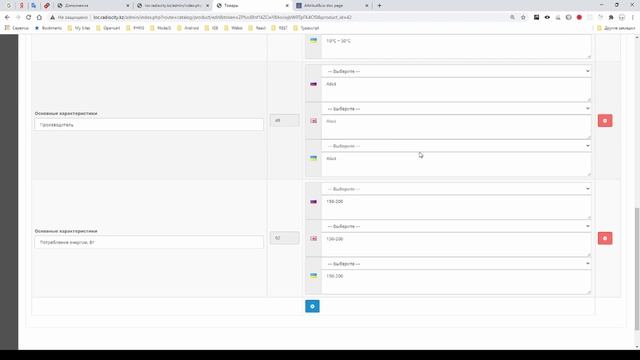Close the Товары tab
The image size is (640, 360).
287,6
